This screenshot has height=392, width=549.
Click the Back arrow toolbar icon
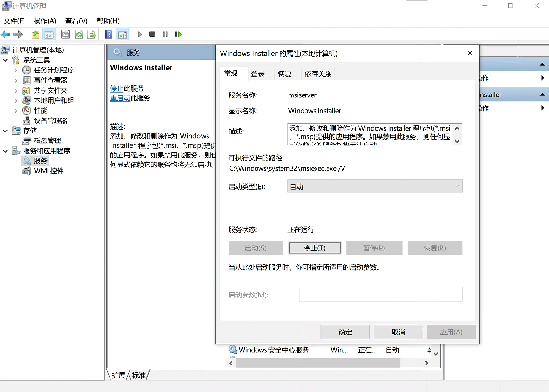[5, 34]
